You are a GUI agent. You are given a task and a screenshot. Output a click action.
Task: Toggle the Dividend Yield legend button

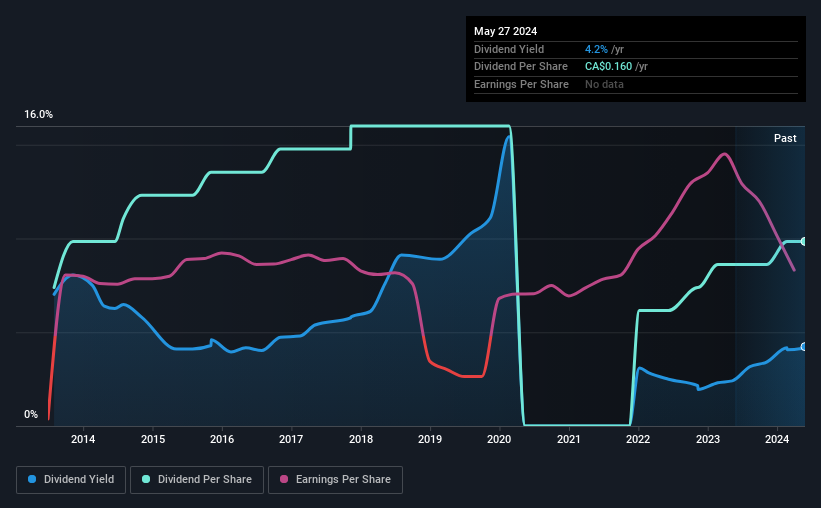pos(71,480)
